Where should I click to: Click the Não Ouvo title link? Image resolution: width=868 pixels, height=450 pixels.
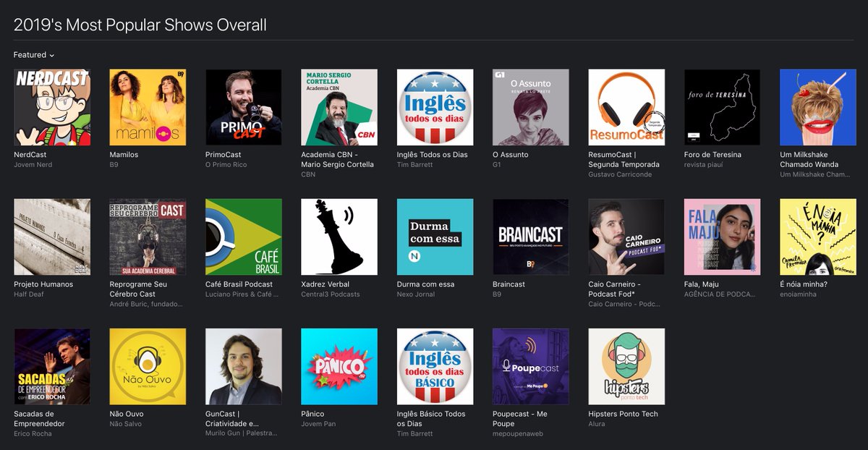coord(127,414)
